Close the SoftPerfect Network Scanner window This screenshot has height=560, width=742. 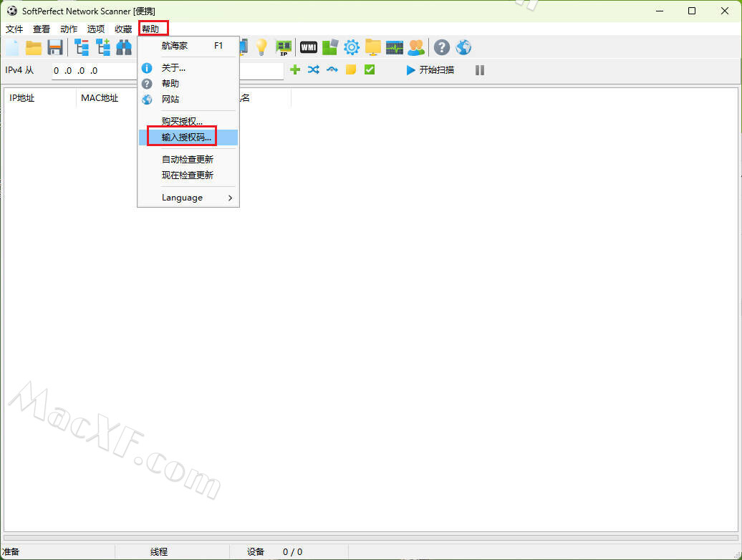(x=725, y=11)
